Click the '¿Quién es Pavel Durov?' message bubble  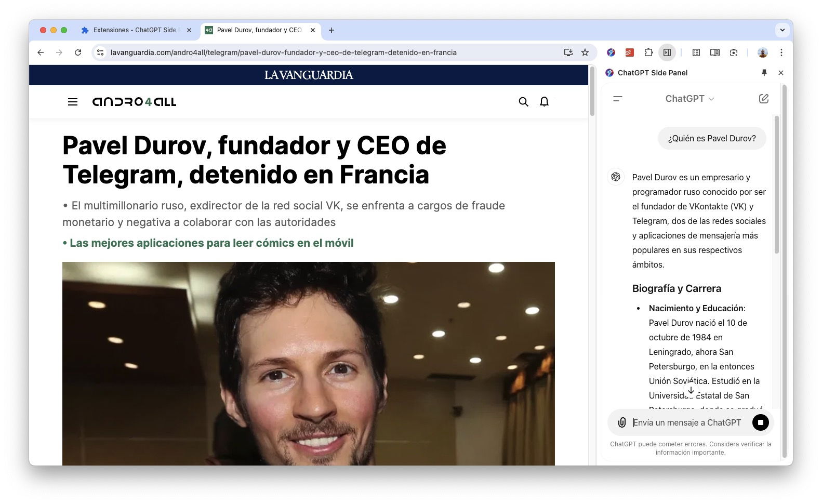coord(712,138)
